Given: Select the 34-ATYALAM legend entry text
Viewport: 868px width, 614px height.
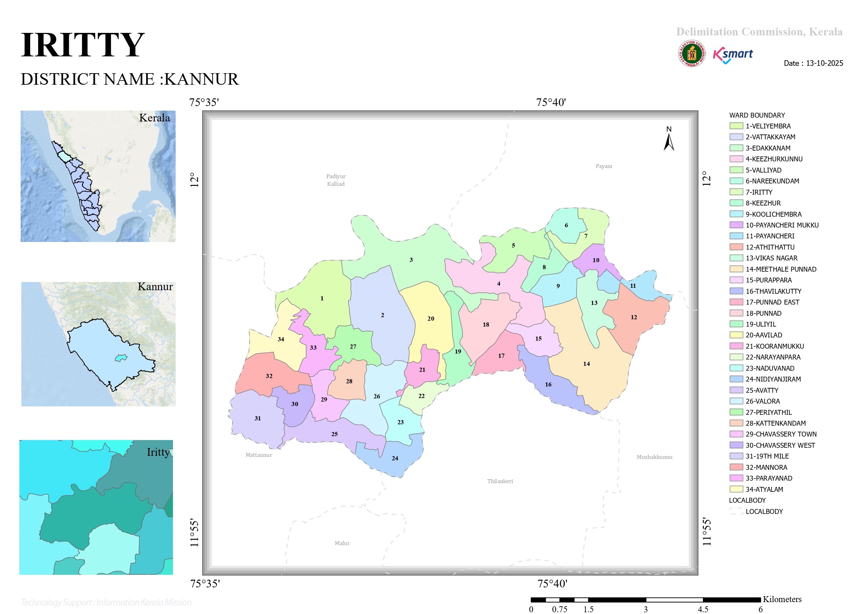Looking at the screenshot, I should pyautogui.click(x=764, y=489).
